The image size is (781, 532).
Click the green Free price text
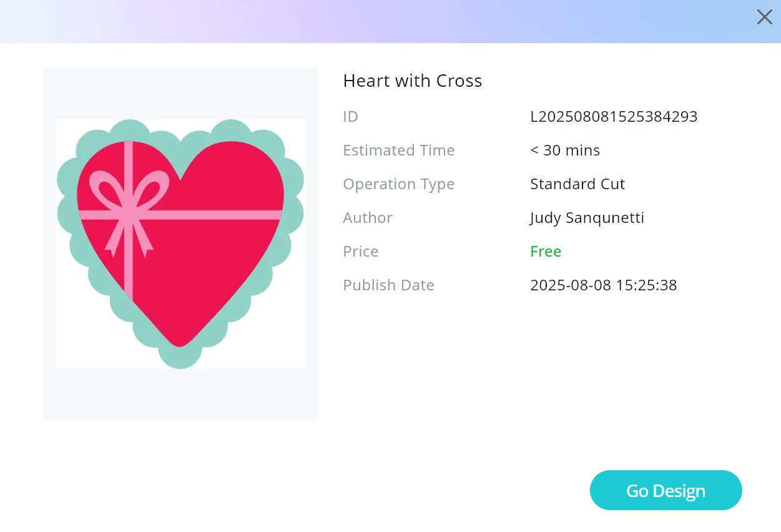click(546, 252)
